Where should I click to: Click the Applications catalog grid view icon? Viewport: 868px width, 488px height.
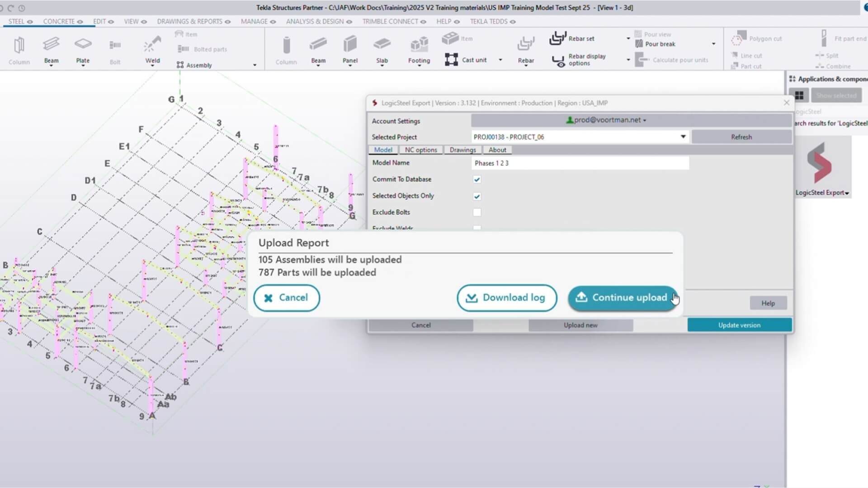799,95
